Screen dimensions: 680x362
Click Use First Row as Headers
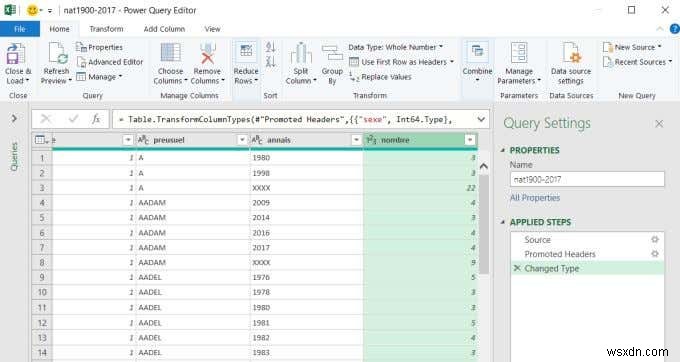click(402, 62)
